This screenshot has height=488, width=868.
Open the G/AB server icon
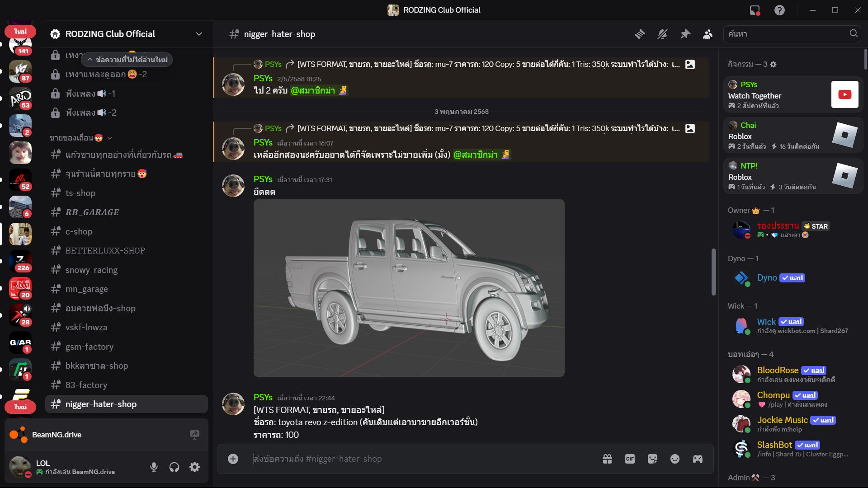point(20,343)
